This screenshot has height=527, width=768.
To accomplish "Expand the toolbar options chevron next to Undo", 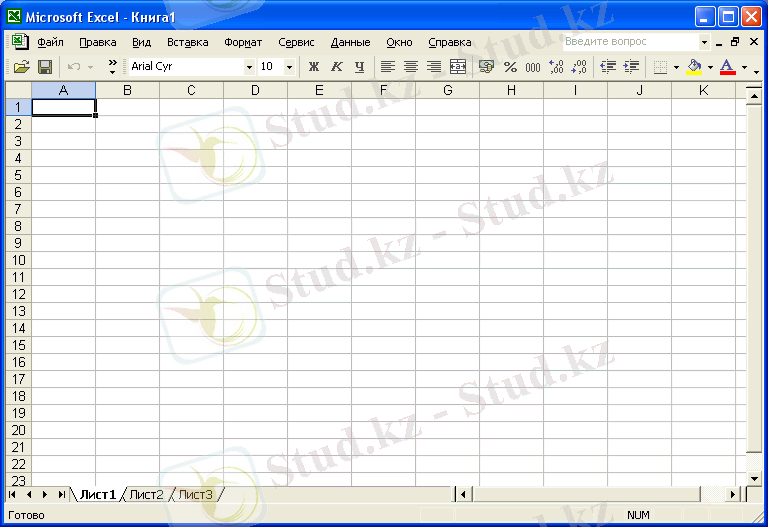I will coord(113,67).
